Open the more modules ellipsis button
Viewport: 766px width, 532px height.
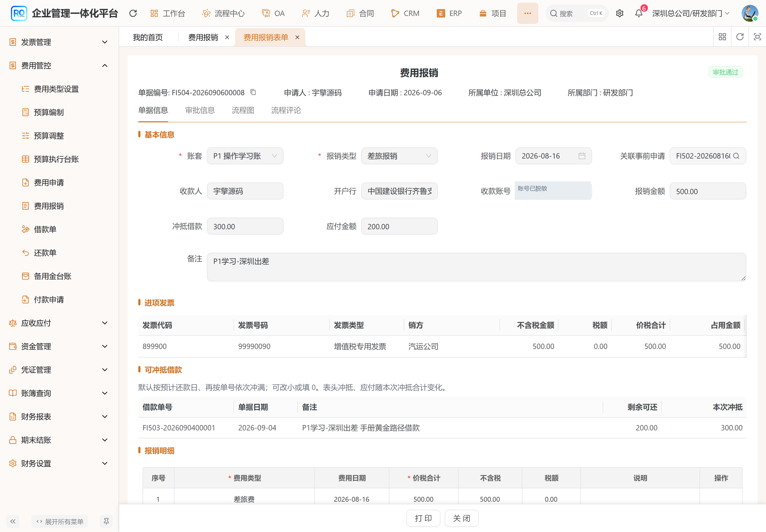(x=527, y=13)
